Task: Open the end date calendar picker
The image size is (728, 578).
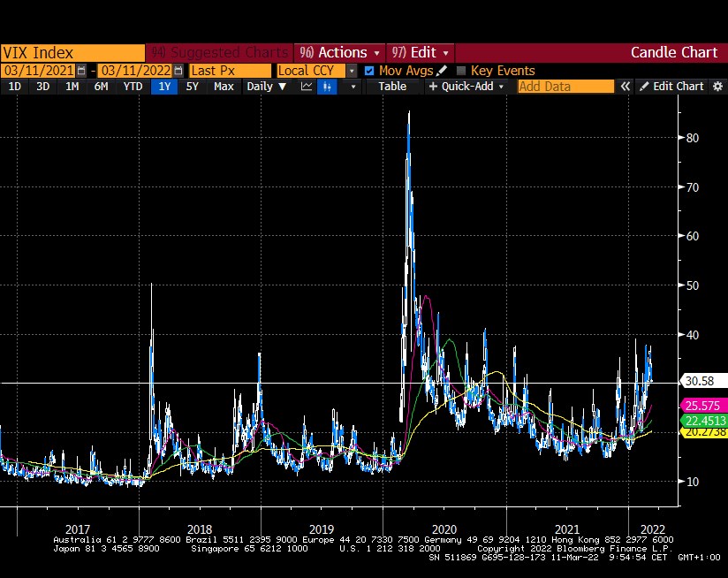Action: point(178,71)
